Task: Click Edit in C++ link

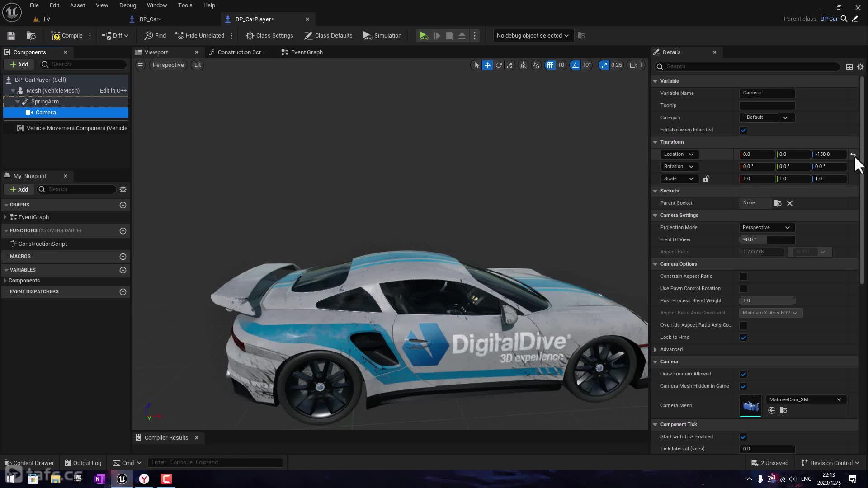Action: coord(113,91)
